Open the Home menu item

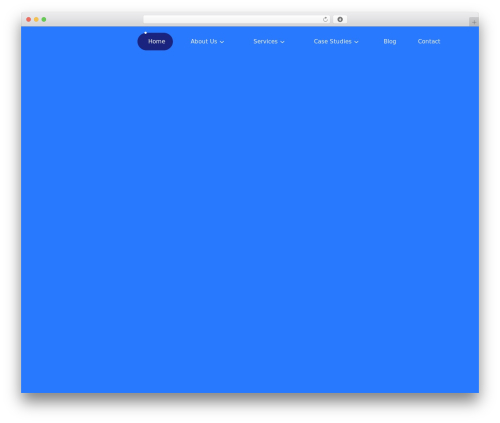coord(155,41)
